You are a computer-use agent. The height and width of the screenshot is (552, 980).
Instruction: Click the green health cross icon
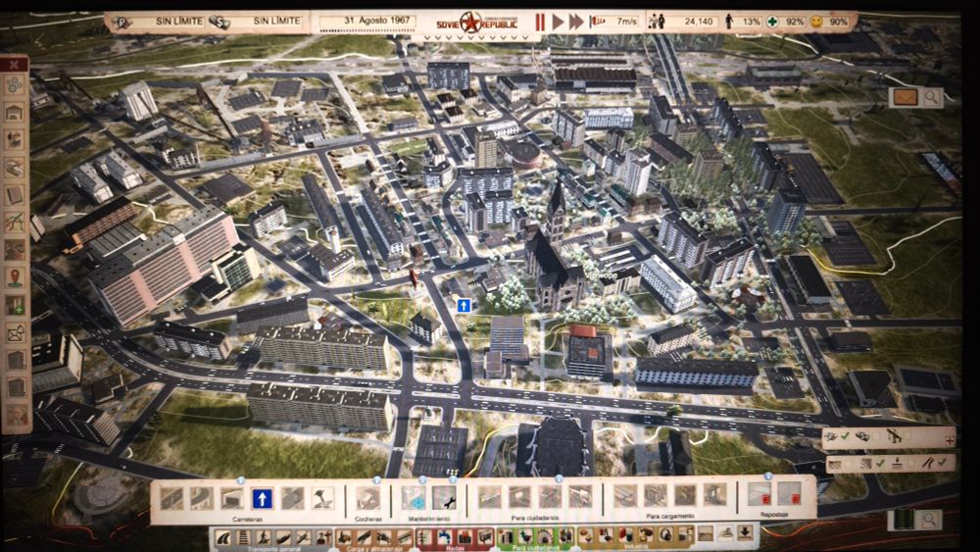(x=773, y=22)
